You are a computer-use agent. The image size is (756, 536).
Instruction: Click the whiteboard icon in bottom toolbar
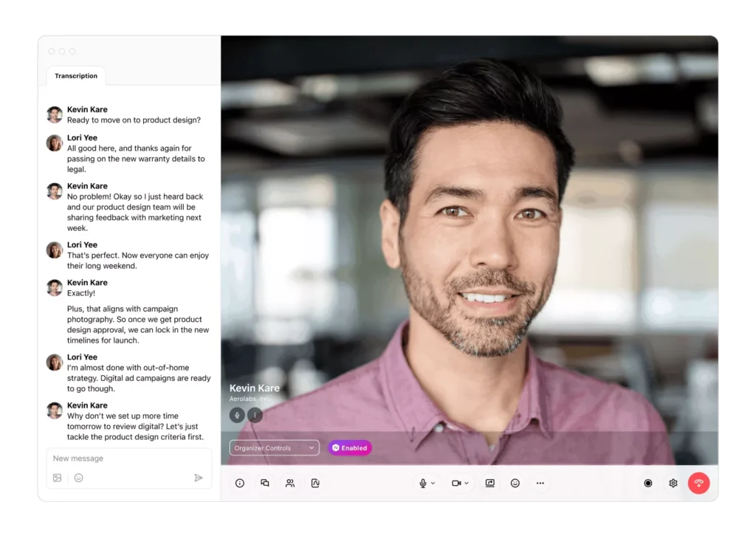click(x=315, y=484)
